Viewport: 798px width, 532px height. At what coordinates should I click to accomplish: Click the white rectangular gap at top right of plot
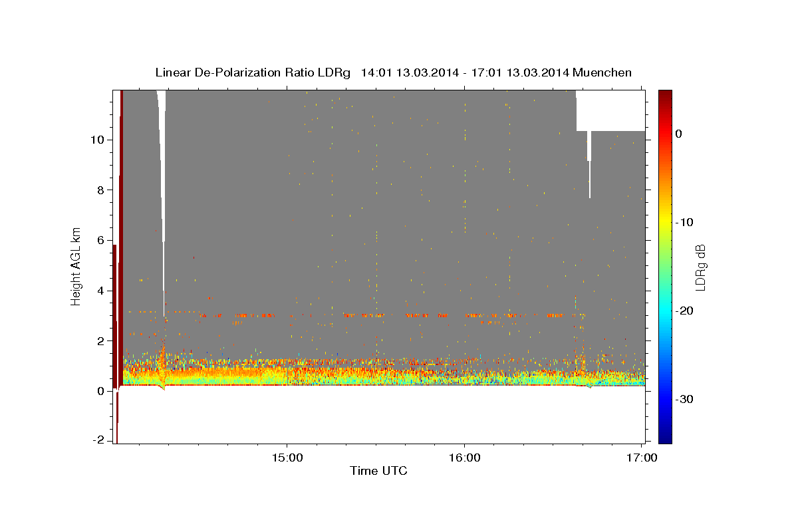[x=610, y=110]
